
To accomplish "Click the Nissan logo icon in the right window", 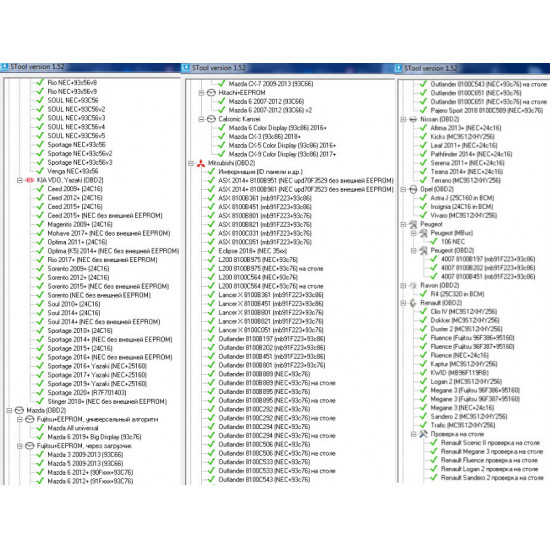I will [x=413, y=119].
